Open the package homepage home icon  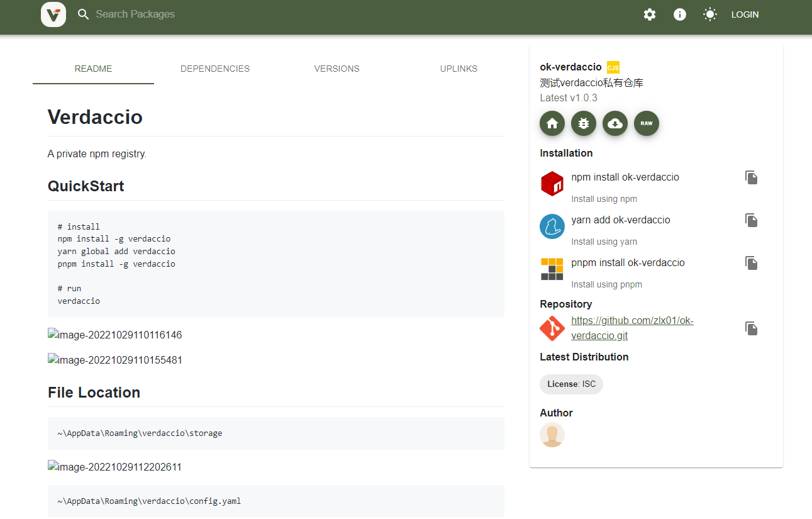552,123
